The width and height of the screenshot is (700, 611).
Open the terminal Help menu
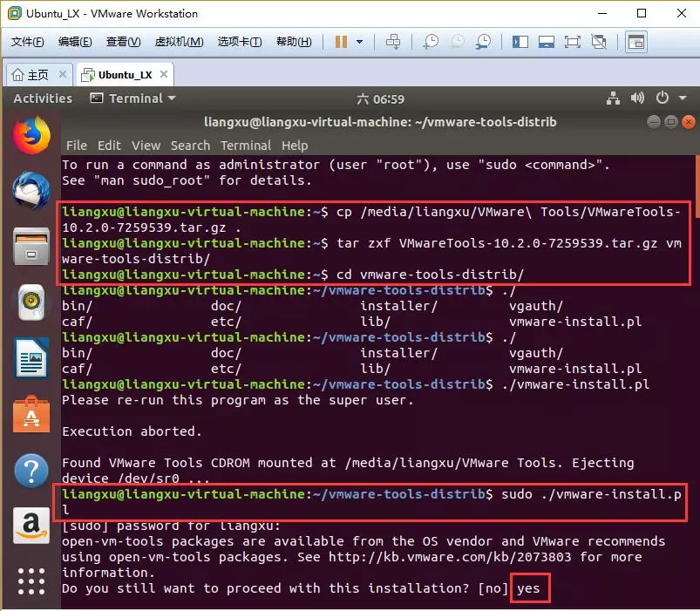coord(295,146)
